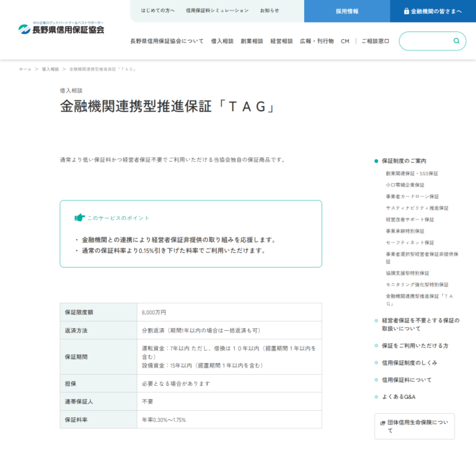Click the external link icon by 団体信用生命保険
This screenshot has height=465, width=476.
pos(382,422)
